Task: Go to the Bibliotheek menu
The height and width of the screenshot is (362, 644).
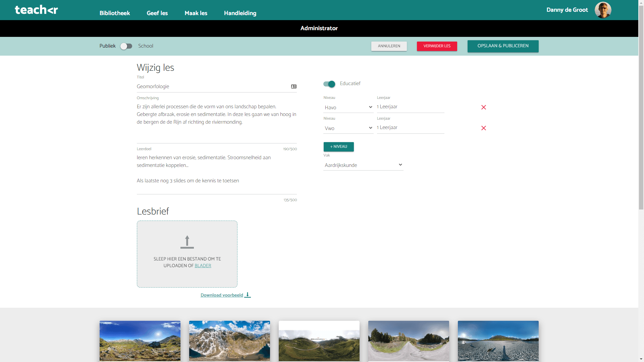Action: coord(114,13)
